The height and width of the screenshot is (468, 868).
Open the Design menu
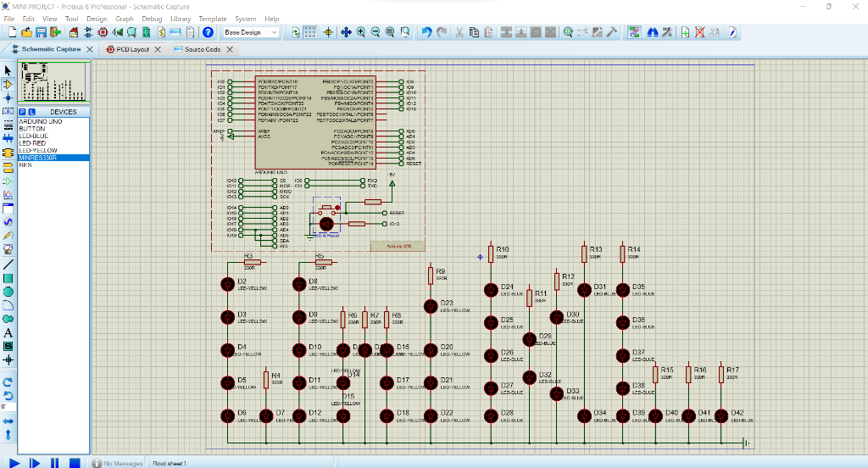click(x=97, y=19)
